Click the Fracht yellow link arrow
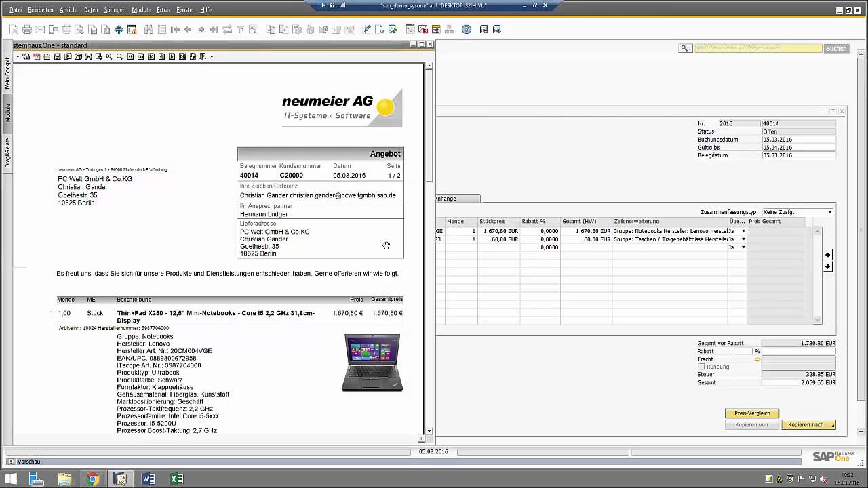Screen dimensions: 868x488 click(x=757, y=359)
